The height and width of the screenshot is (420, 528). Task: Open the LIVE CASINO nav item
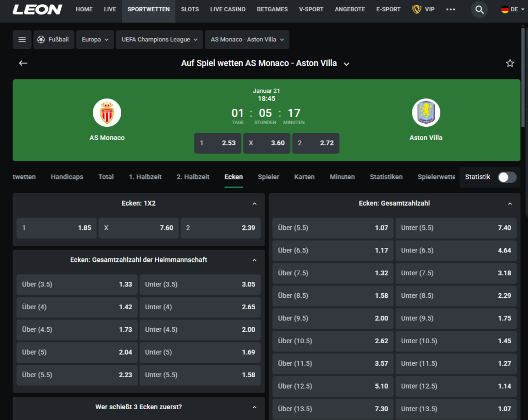[x=228, y=9]
